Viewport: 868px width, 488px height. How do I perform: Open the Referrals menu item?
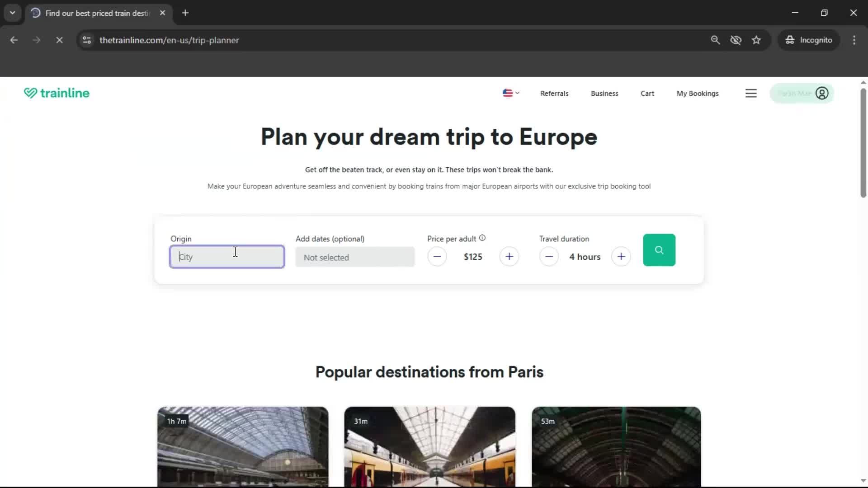tap(554, 94)
